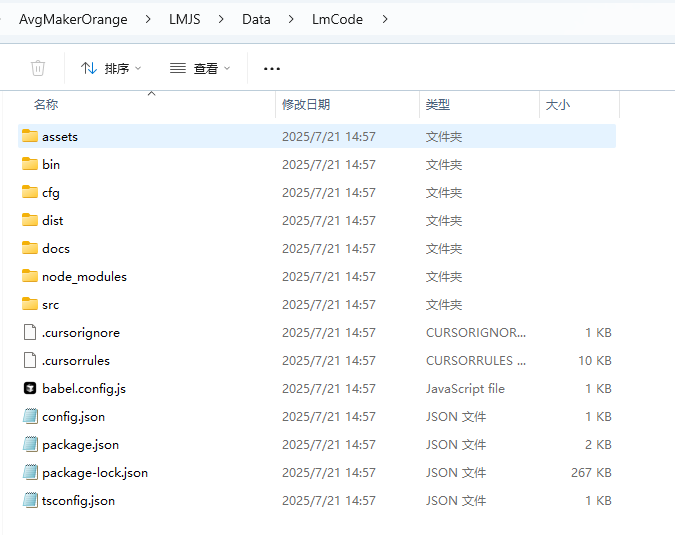Click the node_modules folder icon
The width and height of the screenshot is (675, 535).
pos(30,276)
